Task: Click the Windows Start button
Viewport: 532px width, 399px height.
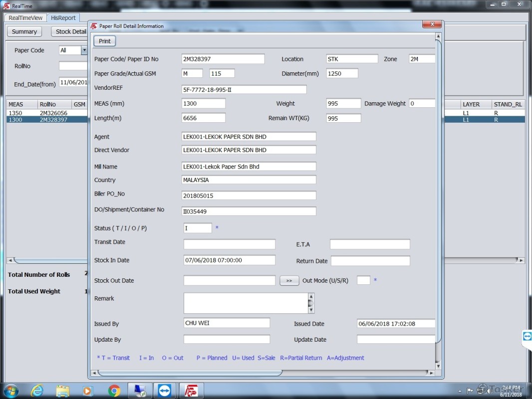Action: point(11,391)
